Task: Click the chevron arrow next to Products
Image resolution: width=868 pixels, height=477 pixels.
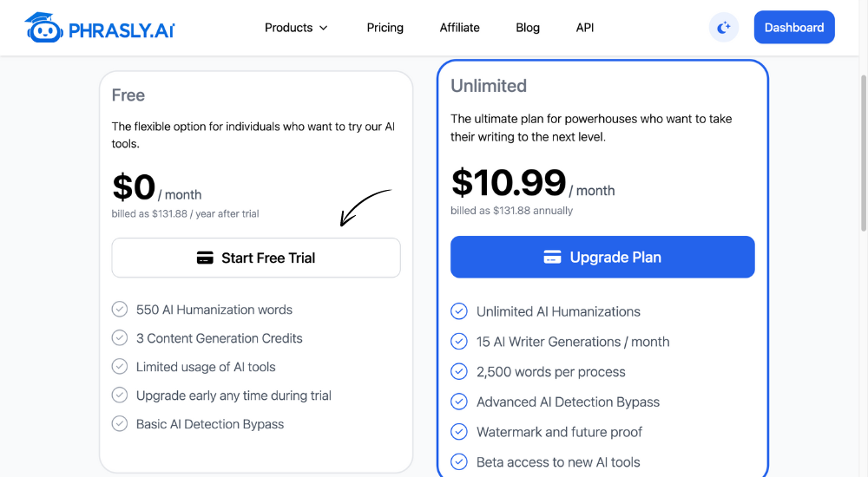Action: (x=323, y=28)
